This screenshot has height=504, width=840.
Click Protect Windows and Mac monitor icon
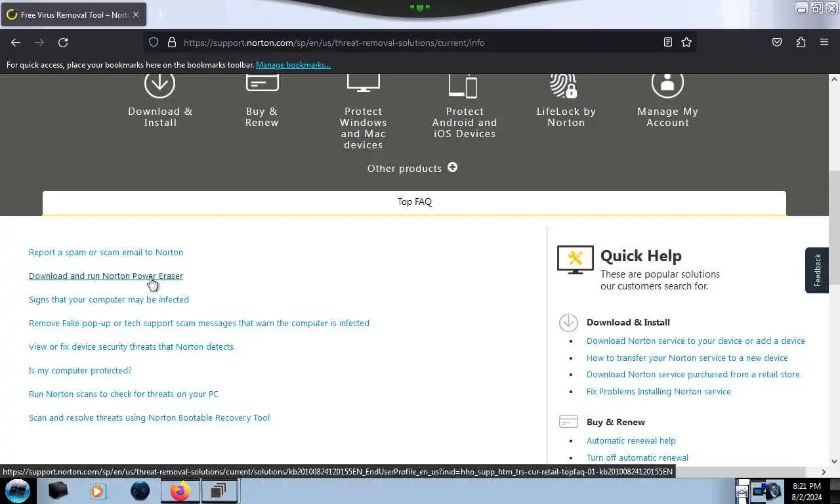364,85
